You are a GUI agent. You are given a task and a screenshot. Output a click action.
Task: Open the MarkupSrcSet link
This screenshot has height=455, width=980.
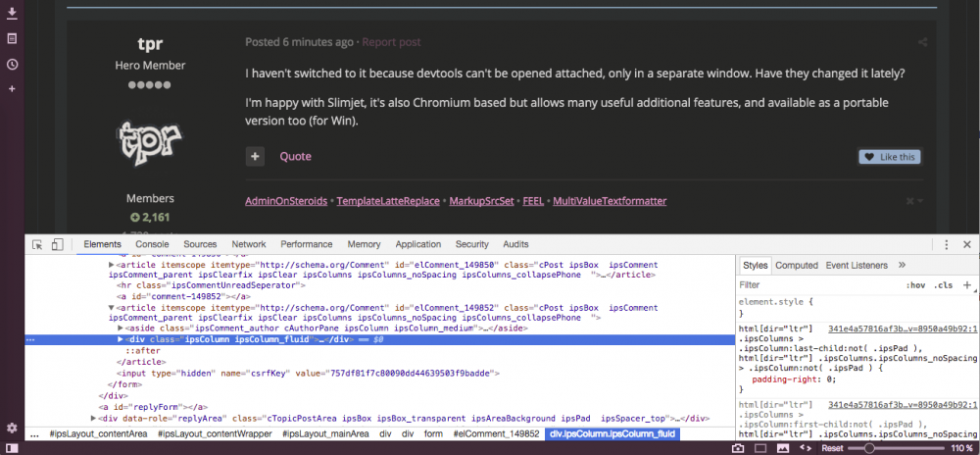[x=481, y=201]
